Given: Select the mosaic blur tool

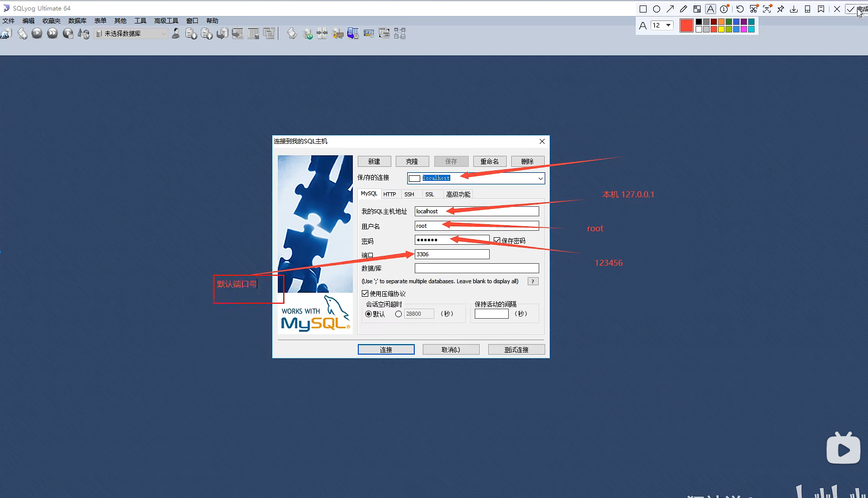Looking at the screenshot, I should click(x=697, y=9).
